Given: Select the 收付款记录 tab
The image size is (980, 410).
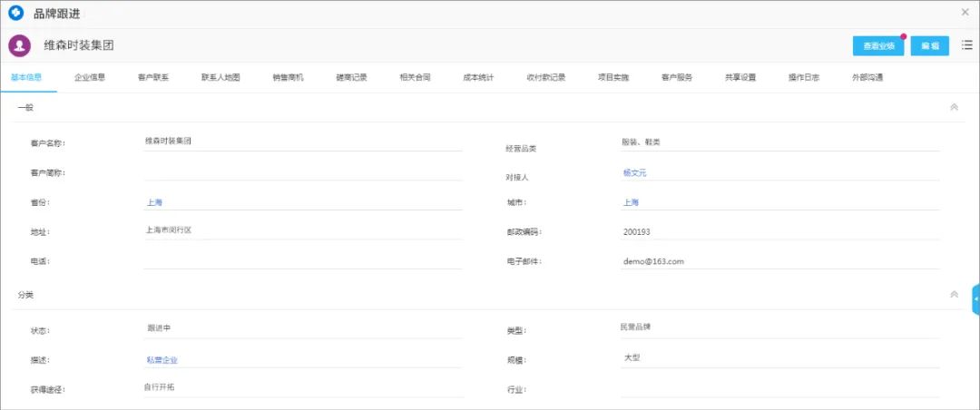Looking at the screenshot, I should (546, 78).
